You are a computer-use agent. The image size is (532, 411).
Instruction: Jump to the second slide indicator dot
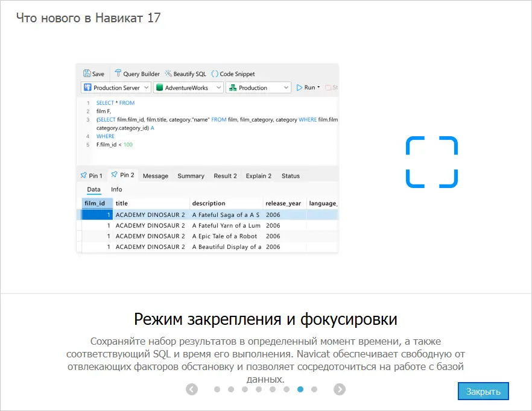(x=231, y=389)
